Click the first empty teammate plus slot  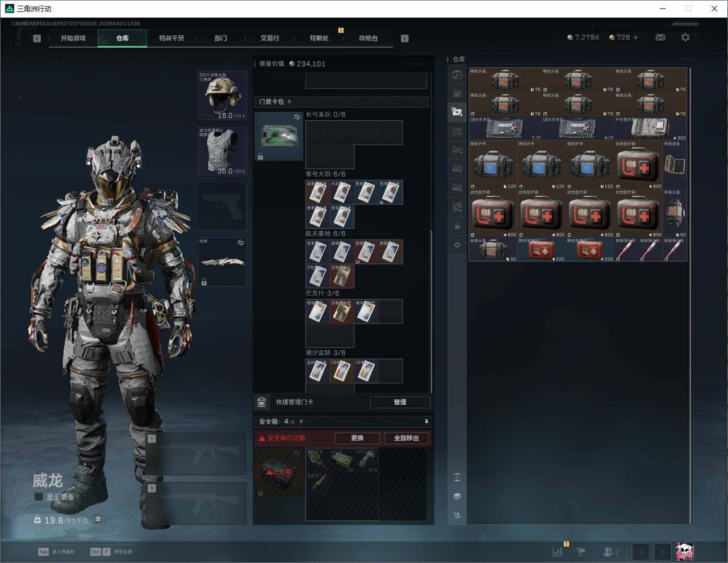640,552
